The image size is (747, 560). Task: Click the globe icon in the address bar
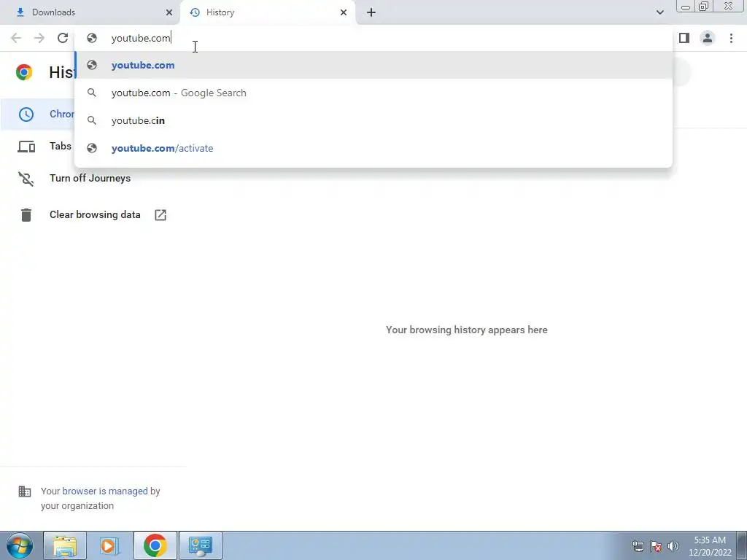[x=92, y=38]
